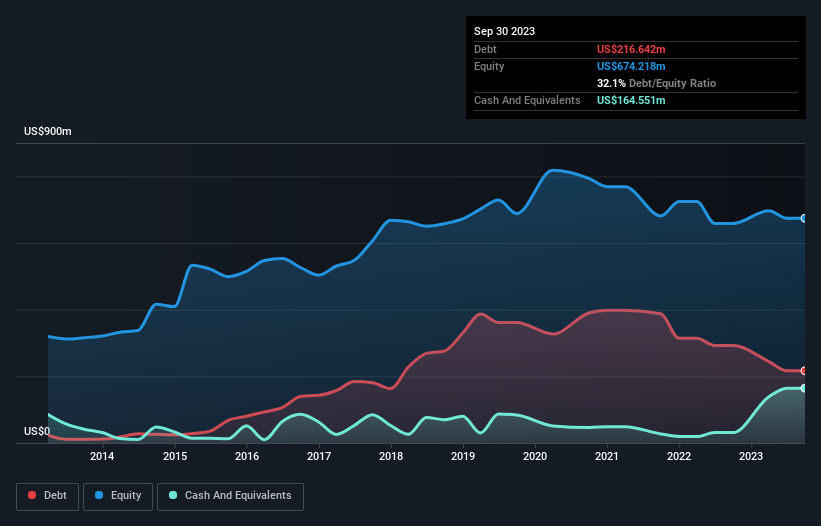Click the US$900m y-axis label
Viewport: 821px width, 526px height.
48,132
